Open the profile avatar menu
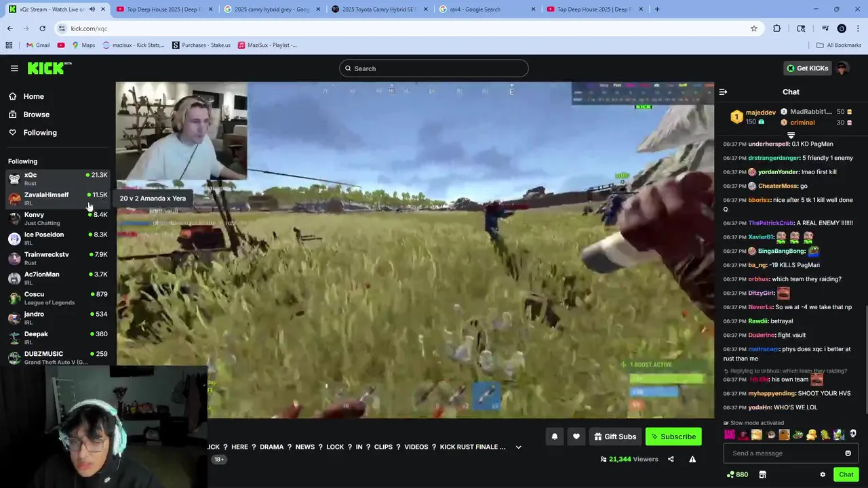Image resolution: width=868 pixels, height=488 pixels. 842,68
